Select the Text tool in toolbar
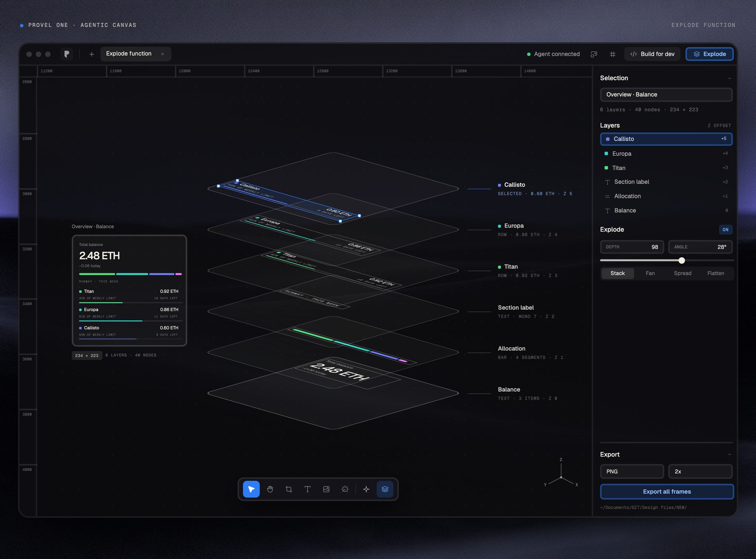Image resolution: width=756 pixels, height=559 pixels. coord(307,489)
